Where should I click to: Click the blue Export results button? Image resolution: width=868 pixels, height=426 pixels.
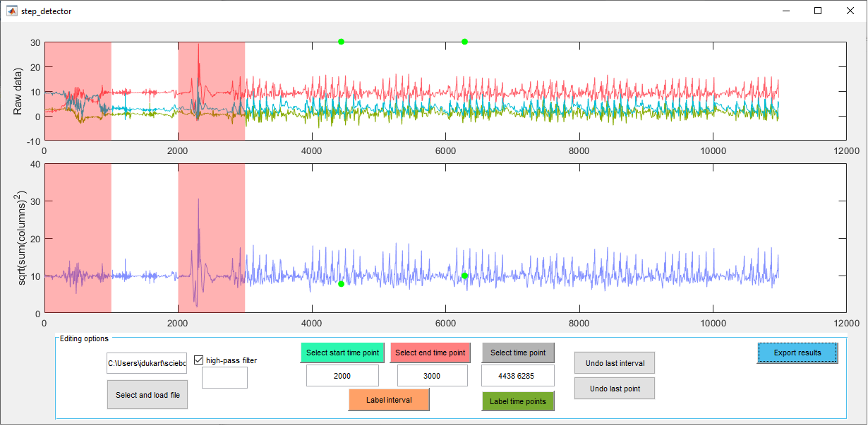[x=797, y=353]
